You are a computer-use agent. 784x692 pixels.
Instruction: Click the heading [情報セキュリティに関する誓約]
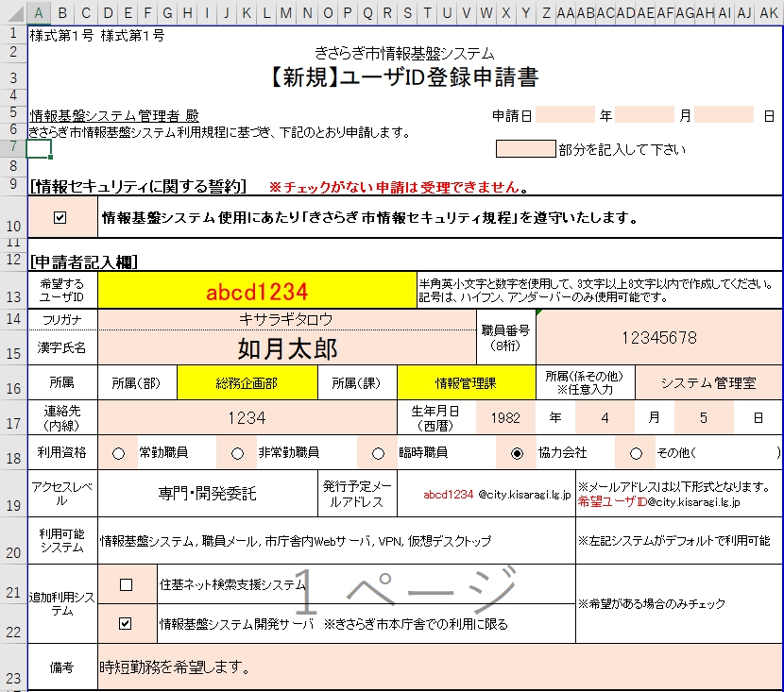click(x=139, y=186)
